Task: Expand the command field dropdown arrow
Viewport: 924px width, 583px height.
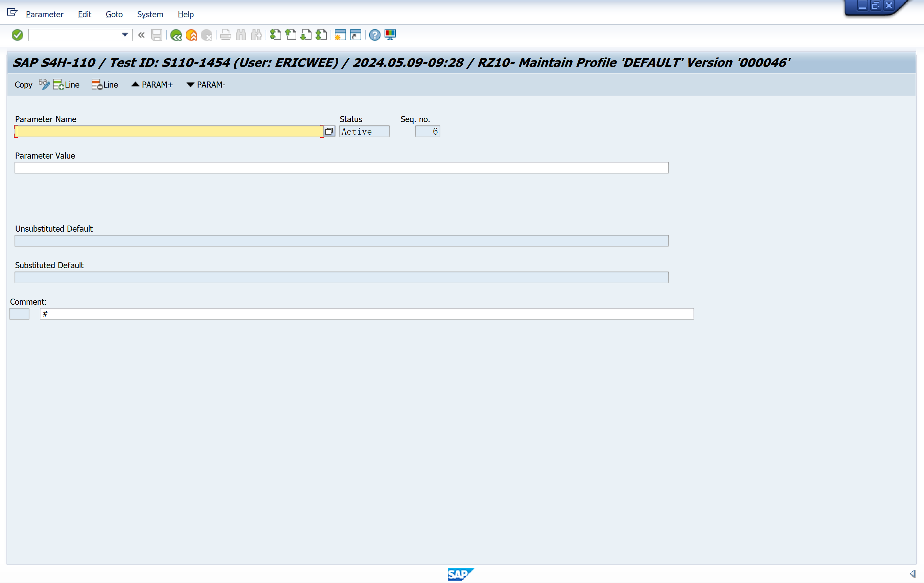Action: click(x=125, y=35)
